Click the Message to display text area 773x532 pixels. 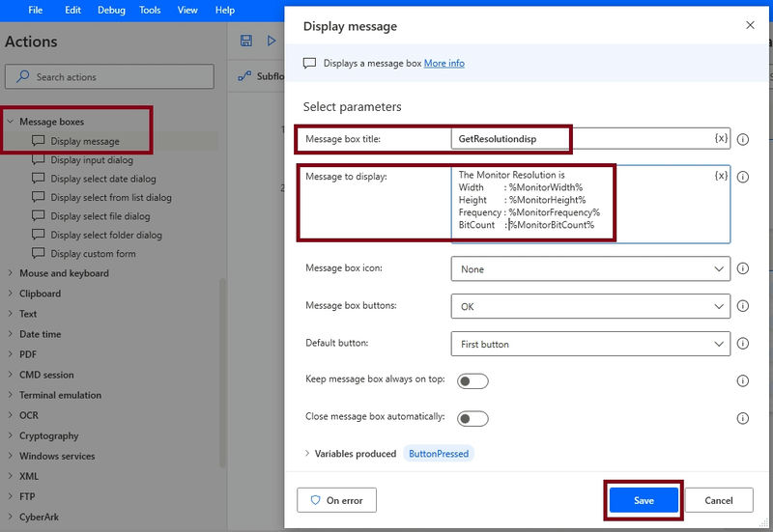click(590, 204)
